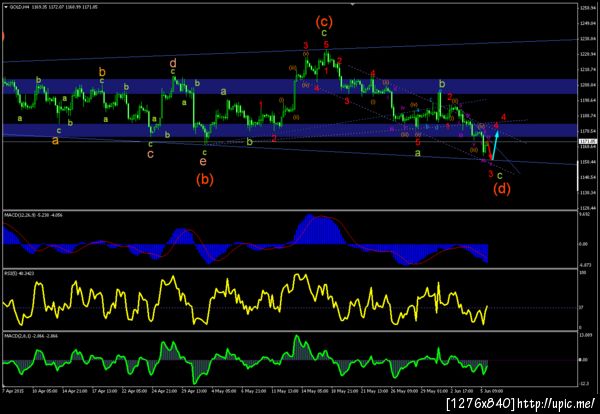Image resolution: width=600 pixels, height=414 pixels.
Task: Click the 7 Apr 2015 date label
Action: (13, 391)
